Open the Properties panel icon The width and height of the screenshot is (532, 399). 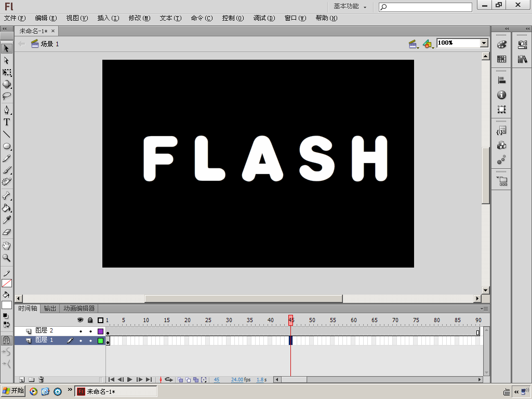tap(523, 45)
